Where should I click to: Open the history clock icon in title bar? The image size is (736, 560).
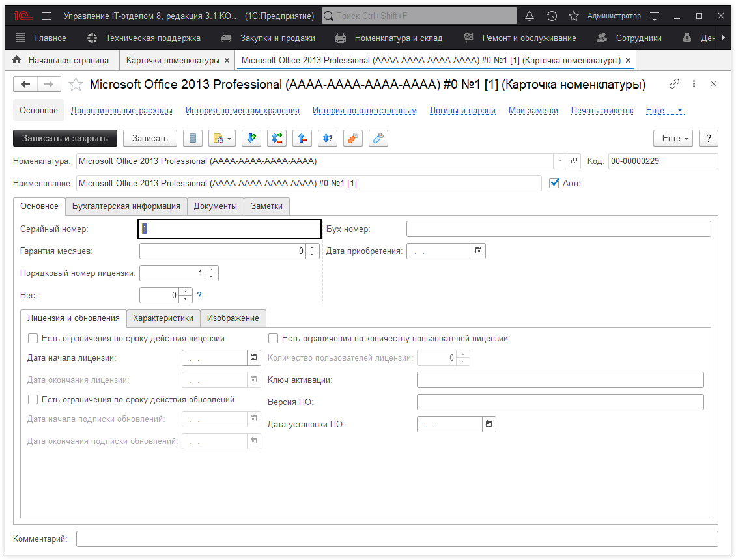552,16
